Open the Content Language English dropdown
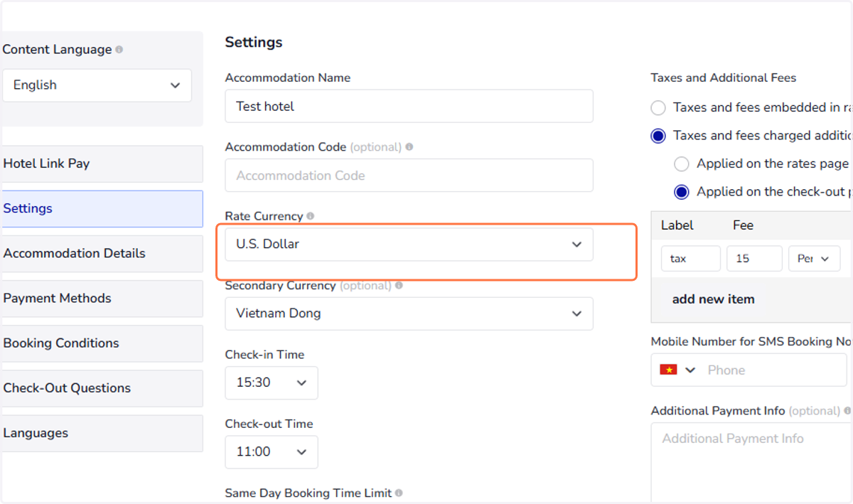853x504 pixels. pos(97,85)
